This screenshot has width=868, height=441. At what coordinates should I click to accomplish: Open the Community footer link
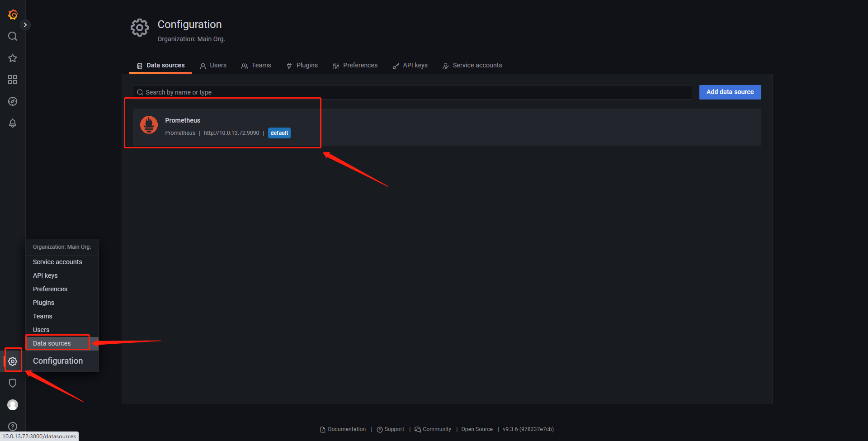coord(433,429)
